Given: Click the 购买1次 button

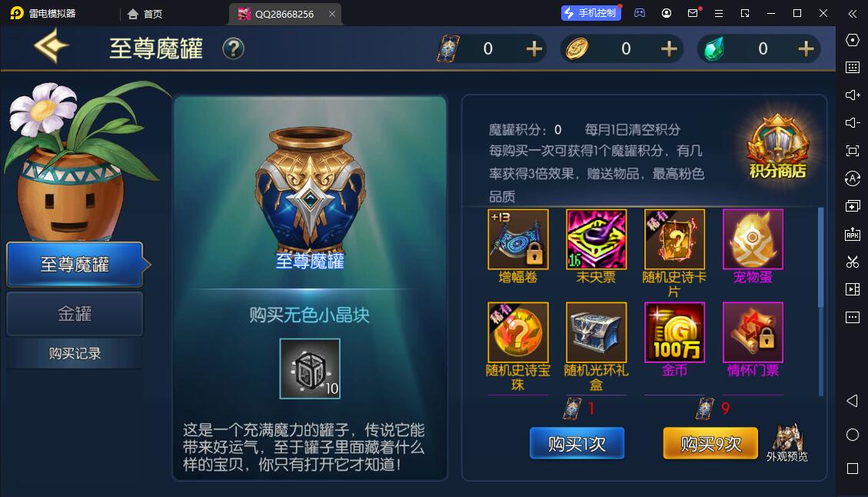Looking at the screenshot, I should point(577,443).
